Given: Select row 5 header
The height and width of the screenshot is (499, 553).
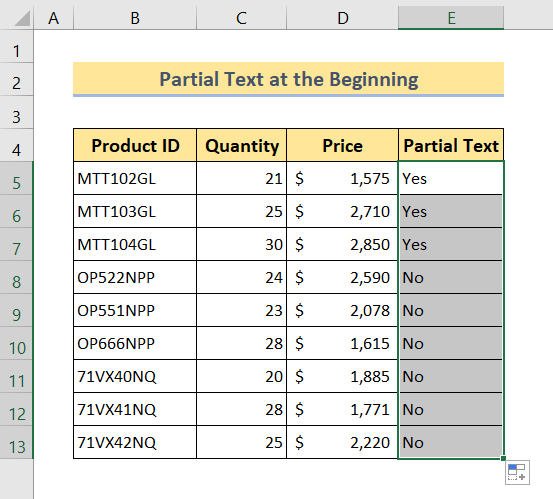Looking at the screenshot, I should click(17, 178).
